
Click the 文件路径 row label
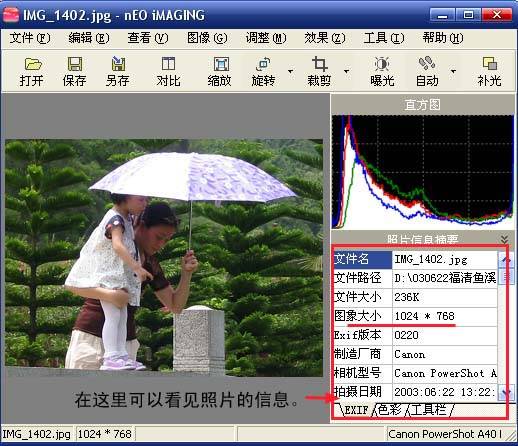click(363, 278)
